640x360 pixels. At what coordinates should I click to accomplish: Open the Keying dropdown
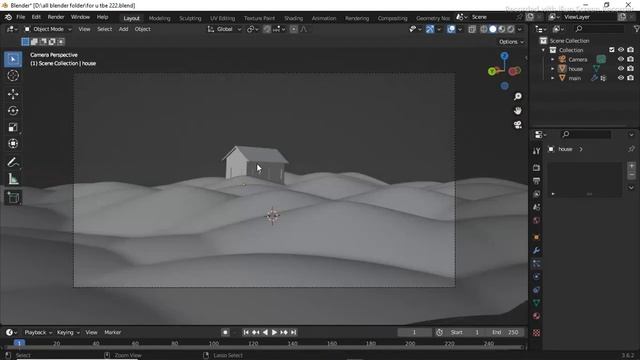click(68, 332)
